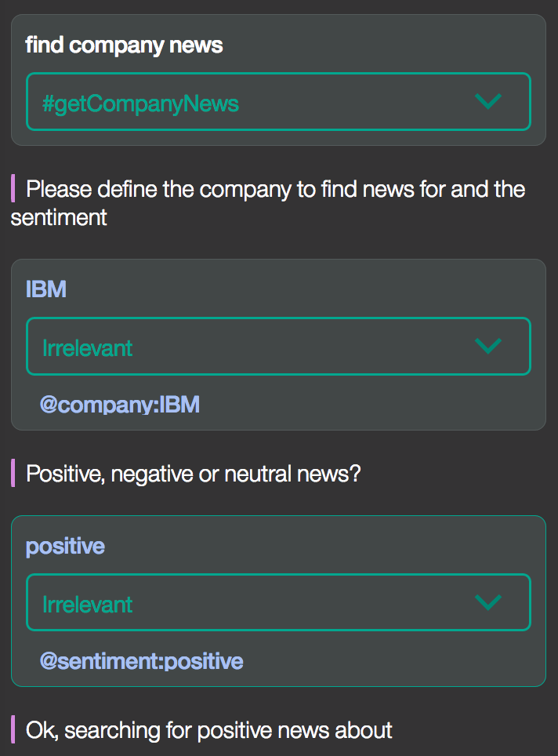Click the Irrelevant label in the IBM card
This screenshot has width=558, height=756.
click(87, 348)
